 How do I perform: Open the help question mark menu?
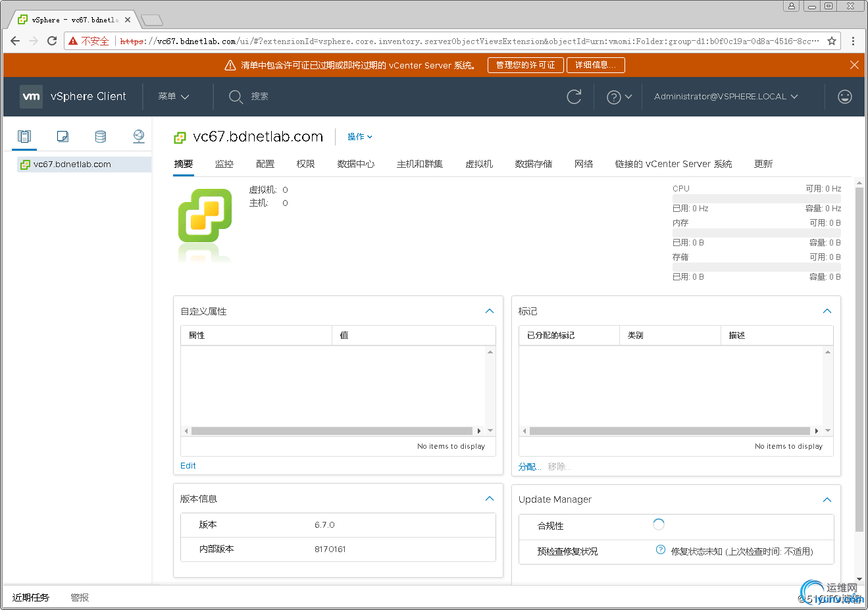[x=619, y=97]
